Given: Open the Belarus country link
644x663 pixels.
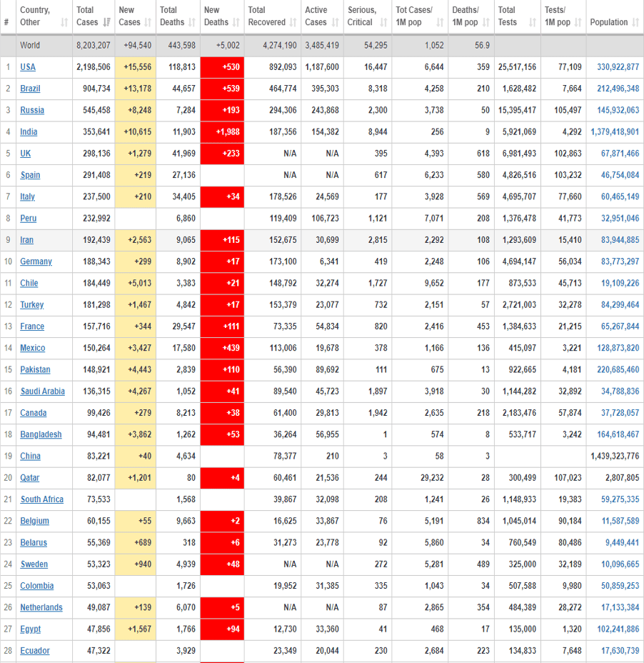Looking at the screenshot, I should click(x=34, y=542).
